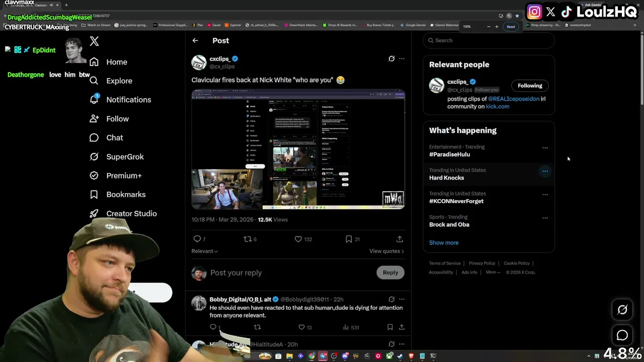Screen dimensions: 644x362
Task: Open Notifications in the sidebar
Action: pos(120,100)
